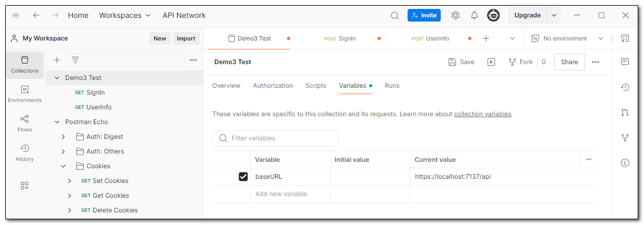
Task: Open the Flows sidebar panel
Action: click(x=25, y=124)
